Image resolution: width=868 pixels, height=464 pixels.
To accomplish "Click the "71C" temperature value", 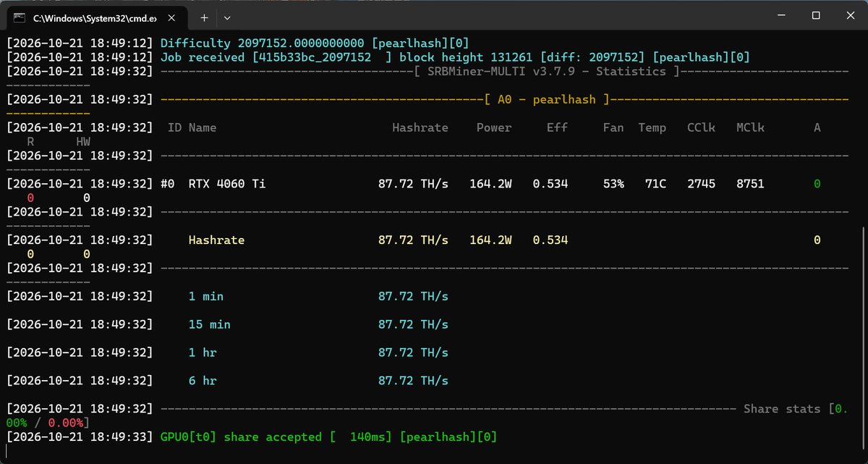I will pos(656,184).
